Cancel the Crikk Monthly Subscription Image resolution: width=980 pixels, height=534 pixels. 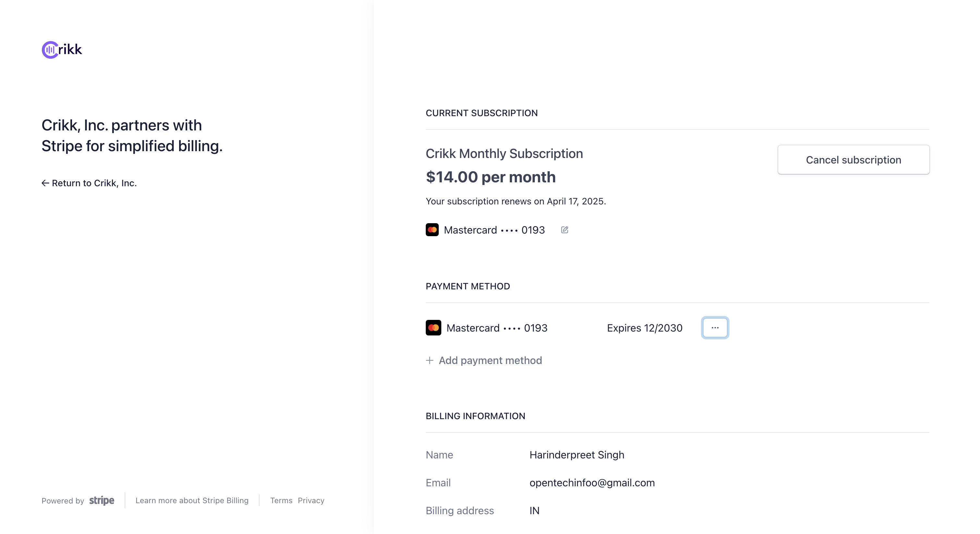[853, 160]
